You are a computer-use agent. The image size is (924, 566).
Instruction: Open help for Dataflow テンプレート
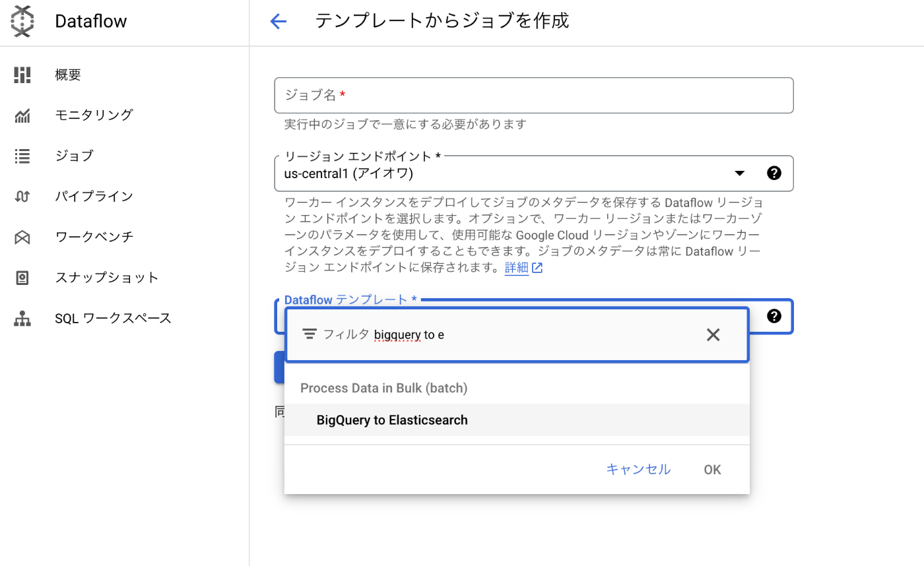[774, 316]
